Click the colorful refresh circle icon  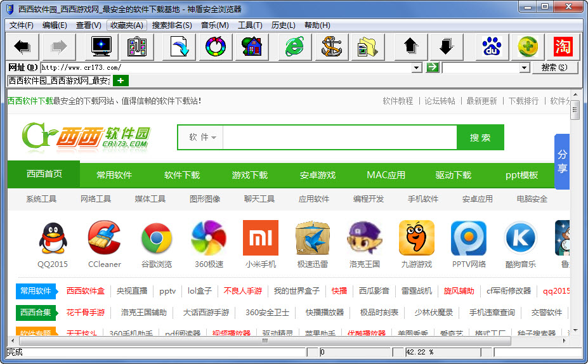coord(216,47)
